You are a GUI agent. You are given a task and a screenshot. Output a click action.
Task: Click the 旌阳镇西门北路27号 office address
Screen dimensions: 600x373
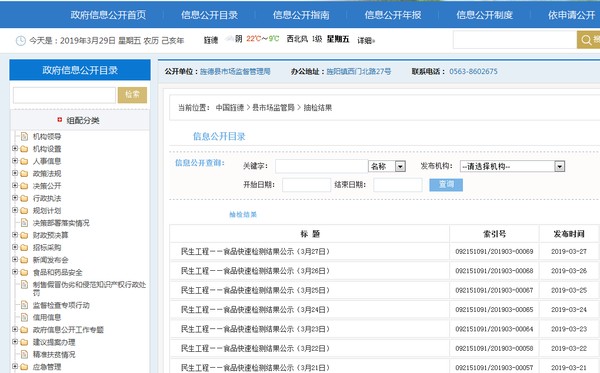[x=359, y=72]
